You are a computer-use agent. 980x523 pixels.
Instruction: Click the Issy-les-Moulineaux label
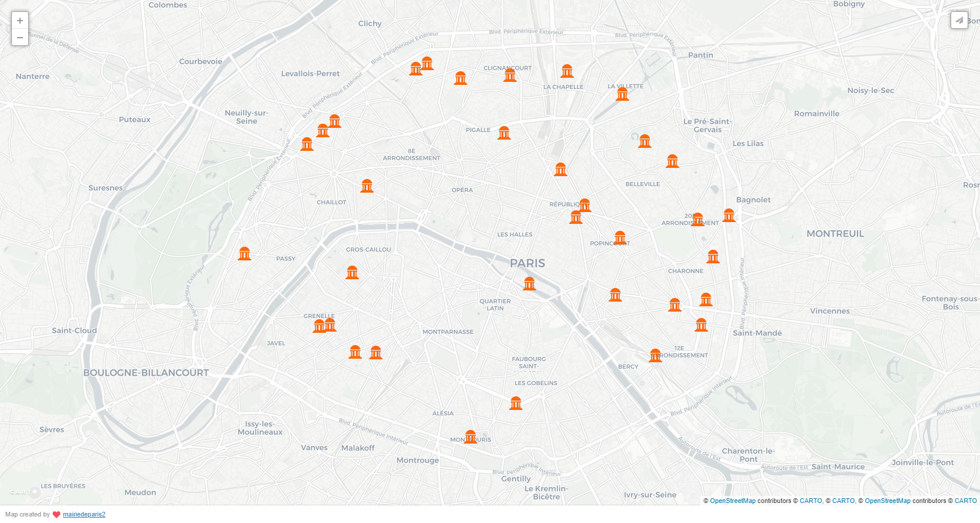coord(260,428)
